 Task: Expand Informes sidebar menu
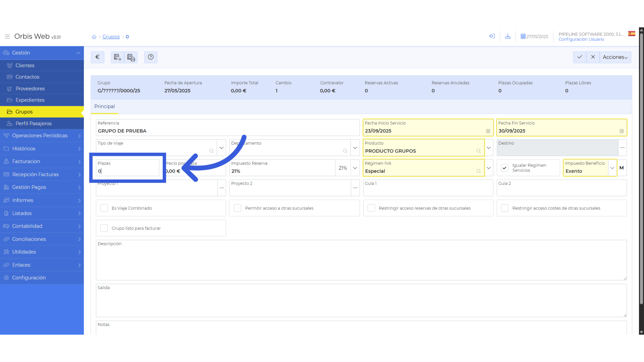pos(42,200)
